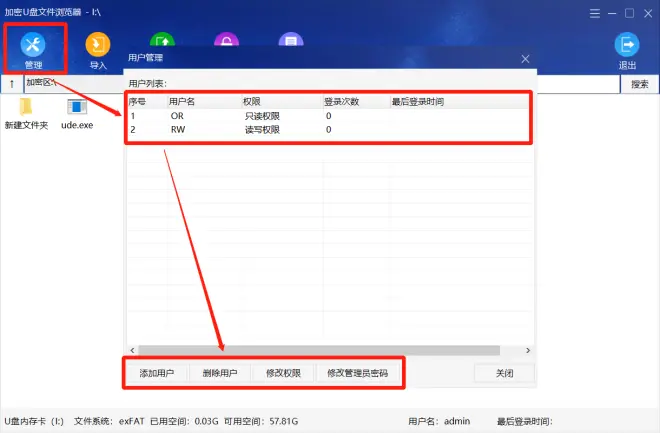Click scroll right arrow in user list
660x433 pixels.
tap(528, 350)
